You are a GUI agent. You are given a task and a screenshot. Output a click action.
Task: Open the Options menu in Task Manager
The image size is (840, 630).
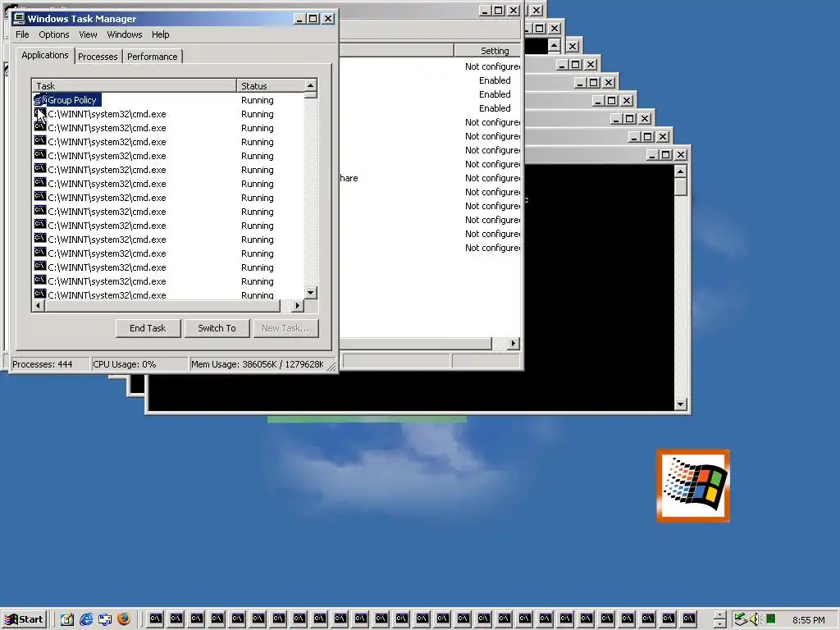[x=53, y=34]
